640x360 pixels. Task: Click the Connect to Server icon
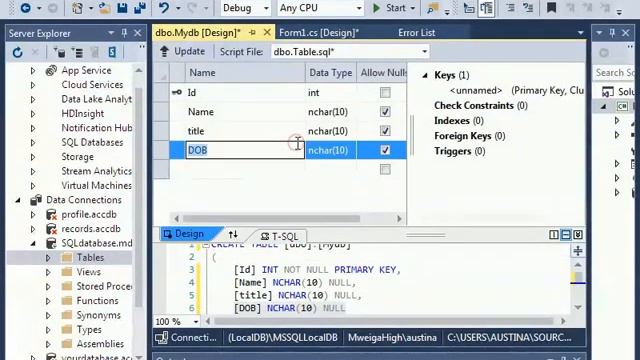pyautogui.click(x=77, y=52)
